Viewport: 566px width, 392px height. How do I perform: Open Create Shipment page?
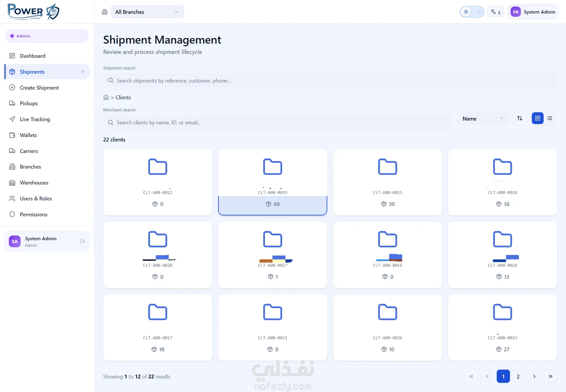tap(47, 88)
